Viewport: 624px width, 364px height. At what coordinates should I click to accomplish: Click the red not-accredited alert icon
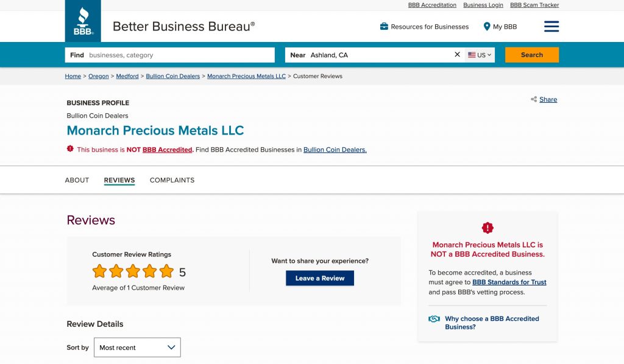tap(70, 149)
